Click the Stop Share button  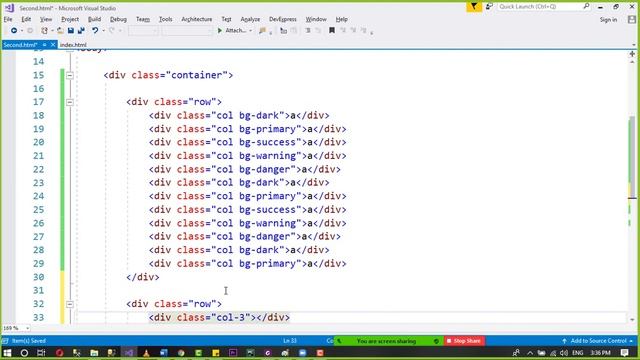(464, 341)
